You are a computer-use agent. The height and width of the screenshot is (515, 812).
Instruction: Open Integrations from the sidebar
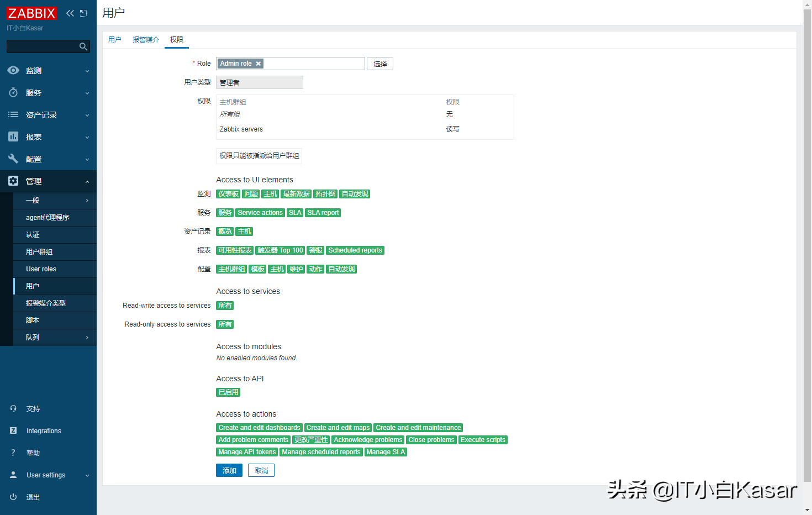pos(44,430)
